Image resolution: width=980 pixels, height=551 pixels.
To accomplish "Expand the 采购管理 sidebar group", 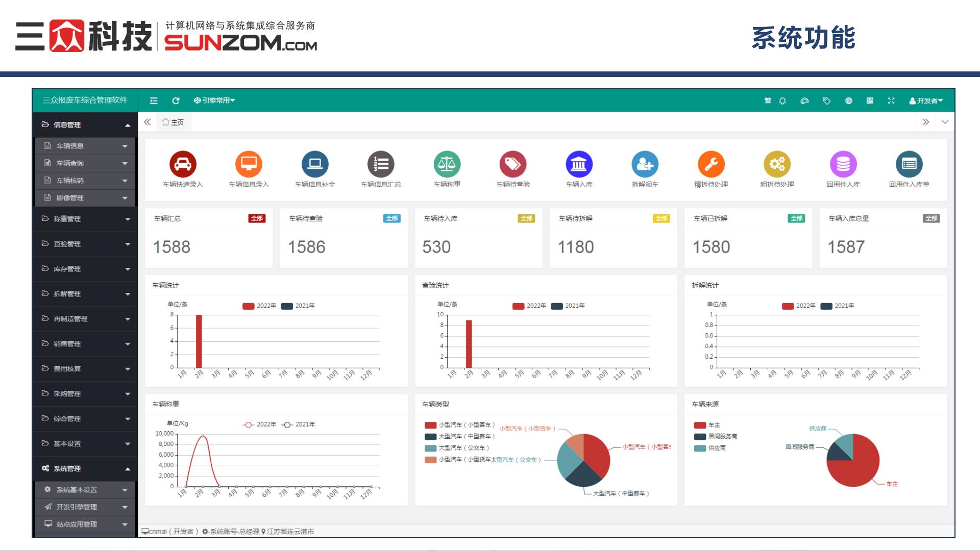I will (x=85, y=394).
